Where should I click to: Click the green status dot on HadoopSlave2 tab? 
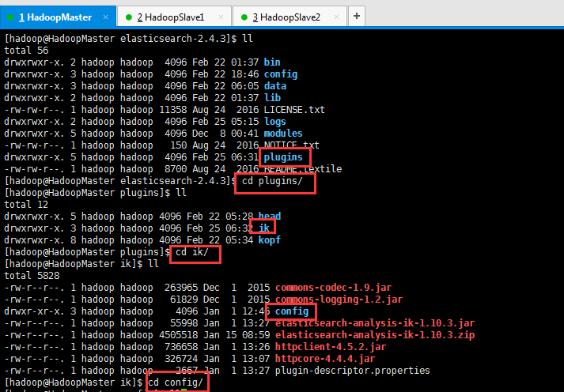[244, 17]
